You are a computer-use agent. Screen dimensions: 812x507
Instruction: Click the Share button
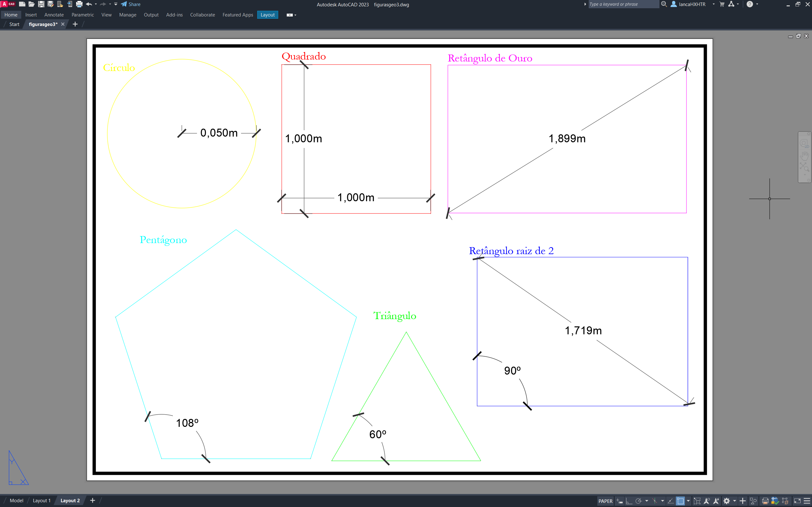(131, 4)
